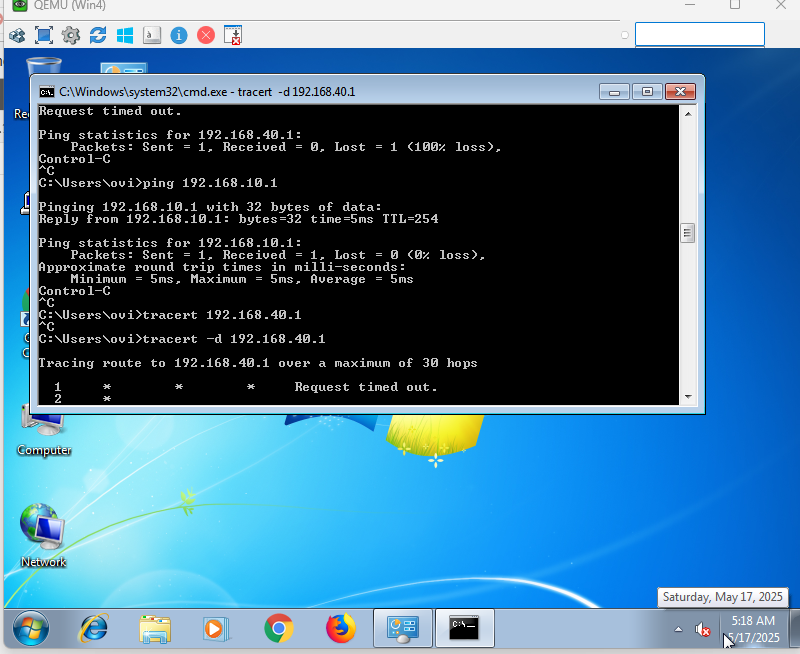
Task: Launch Internet Explorer from the taskbar
Action: (x=94, y=628)
